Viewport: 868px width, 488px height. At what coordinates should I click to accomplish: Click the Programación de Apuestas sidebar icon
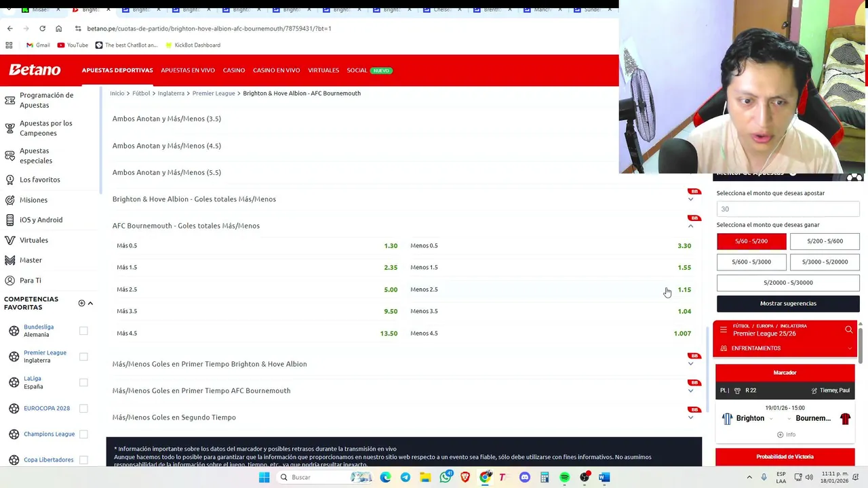(x=9, y=100)
